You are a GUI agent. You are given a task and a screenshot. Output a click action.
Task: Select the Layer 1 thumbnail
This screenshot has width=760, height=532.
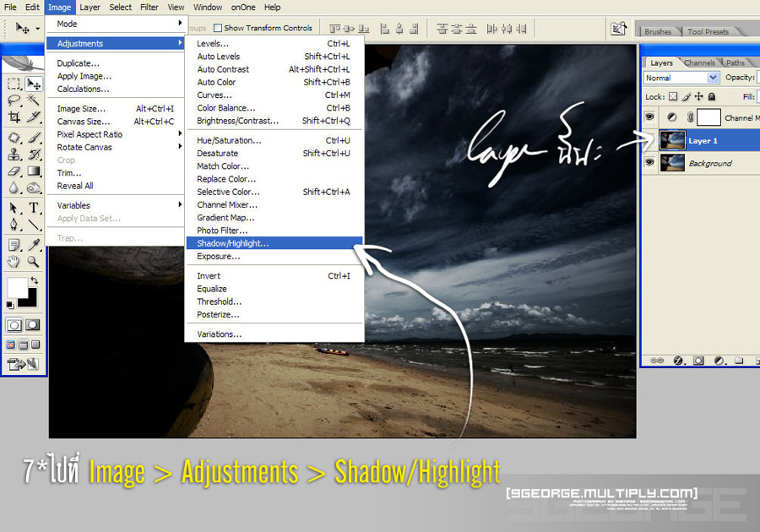[x=673, y=140]
